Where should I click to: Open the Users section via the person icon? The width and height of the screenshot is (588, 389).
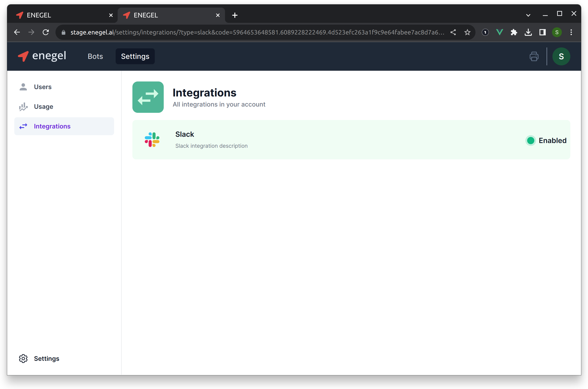coord(23,87)
